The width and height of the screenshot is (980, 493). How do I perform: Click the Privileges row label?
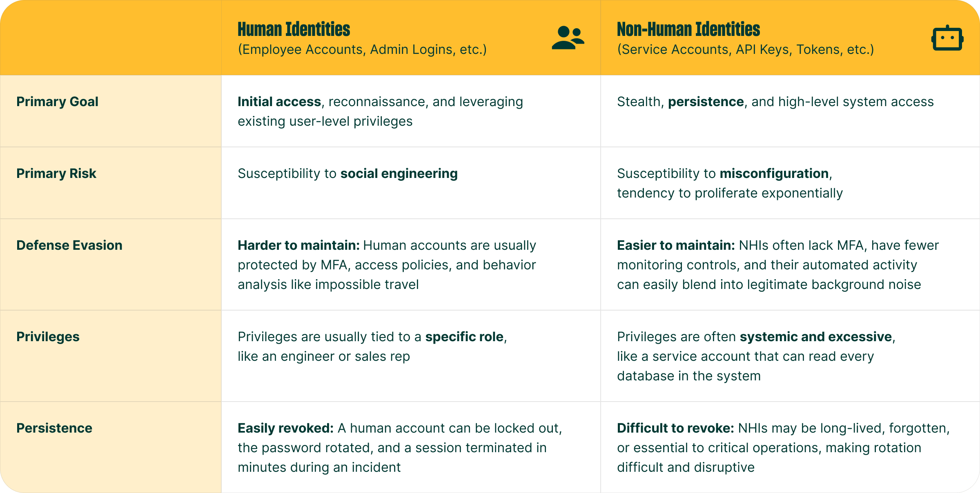click(x=48, y=337)
